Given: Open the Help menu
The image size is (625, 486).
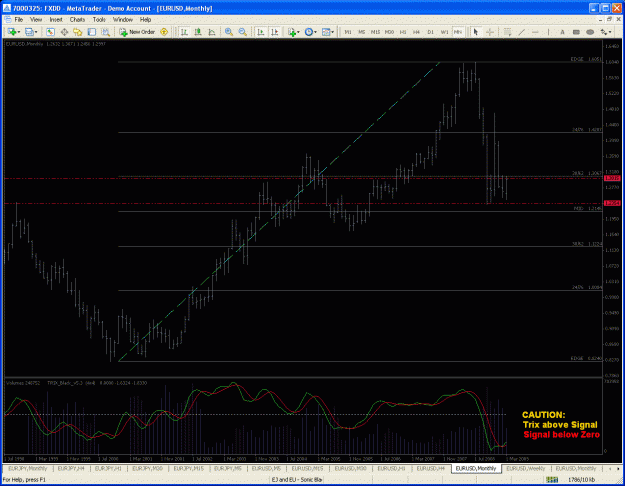Looking at the screenshot, I should [x=145, y=19].
